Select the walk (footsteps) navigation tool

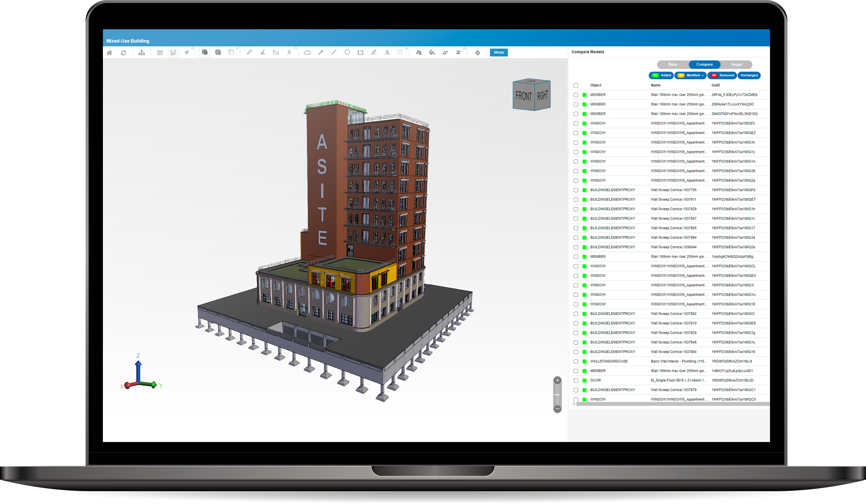pyautogui.click(x=173, y=52)
